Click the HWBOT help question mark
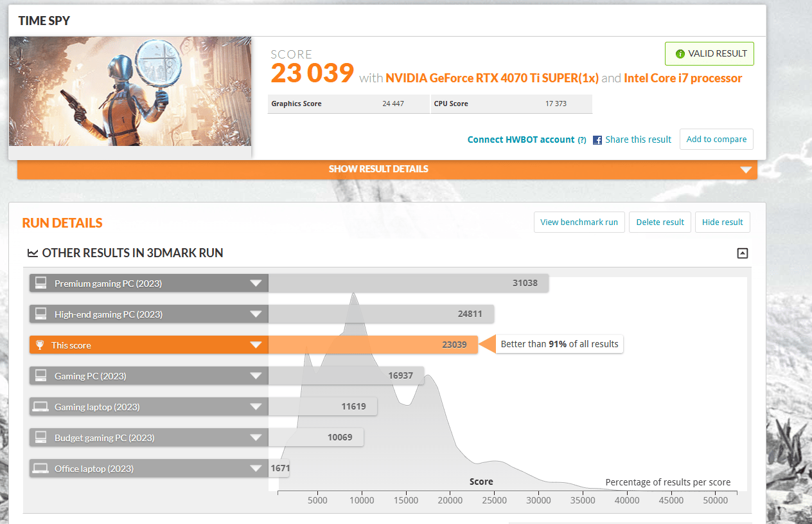Viewport: 812px width, 524px height. point(582,140)
